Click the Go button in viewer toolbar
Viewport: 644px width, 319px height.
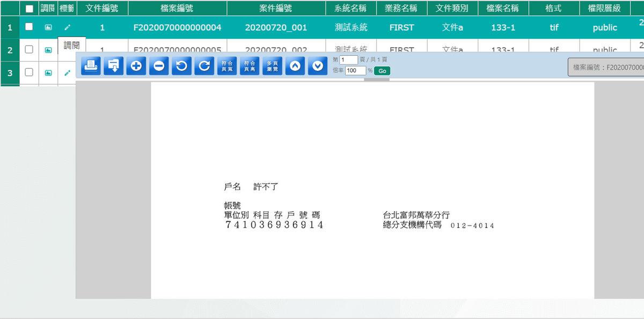(382, 71)
